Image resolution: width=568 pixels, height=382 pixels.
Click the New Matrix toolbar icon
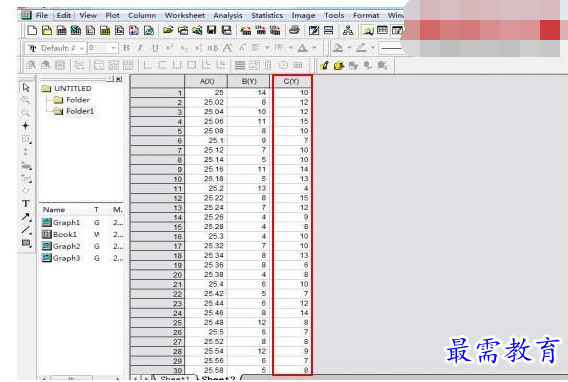(x=105, y=30)
